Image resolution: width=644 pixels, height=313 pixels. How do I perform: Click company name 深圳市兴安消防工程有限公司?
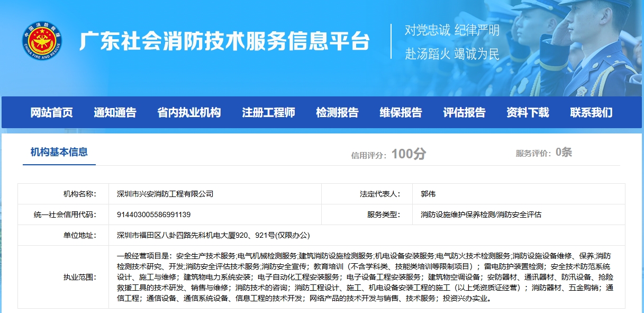[x=165, y=194]
